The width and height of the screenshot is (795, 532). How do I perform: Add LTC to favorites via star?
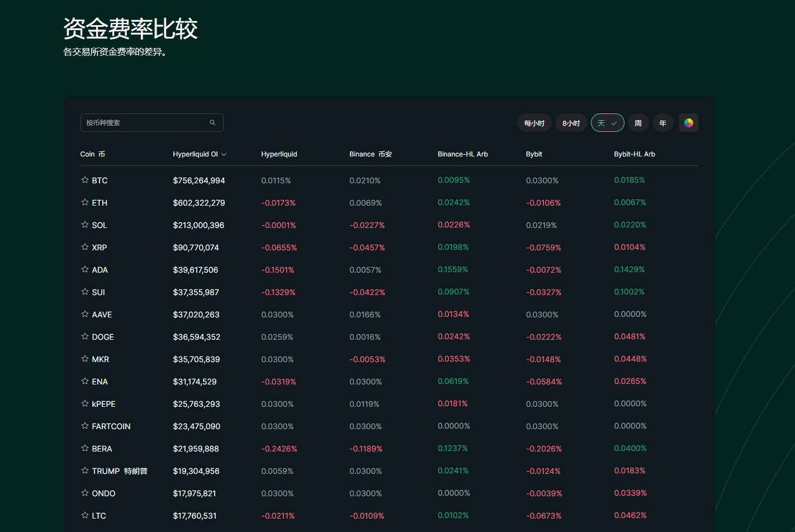pyautogui.click(x=85, y=515)
